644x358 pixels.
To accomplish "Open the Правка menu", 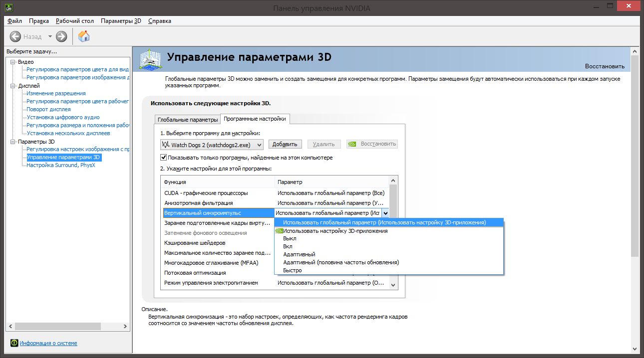I will [x=39, y=21].
